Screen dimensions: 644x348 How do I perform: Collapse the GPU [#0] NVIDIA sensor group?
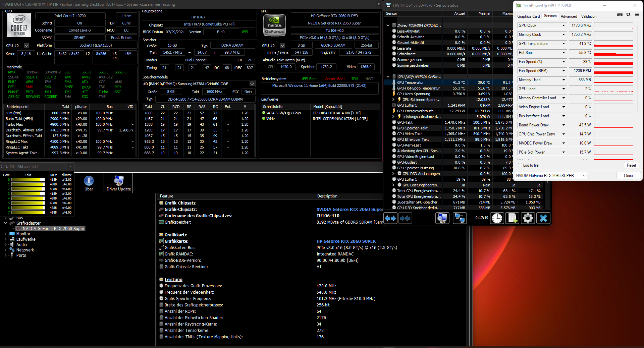(x=388, y=77)
